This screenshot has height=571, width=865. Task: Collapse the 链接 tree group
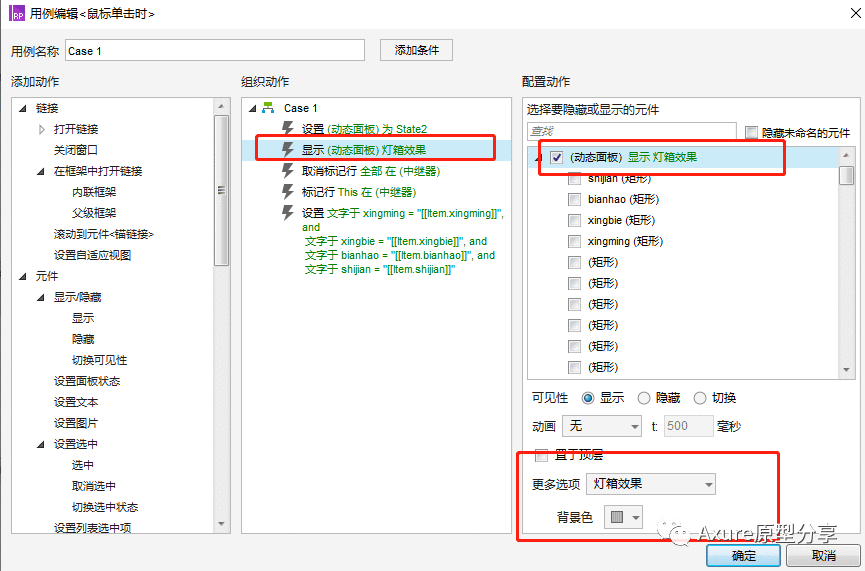[23, 108]
